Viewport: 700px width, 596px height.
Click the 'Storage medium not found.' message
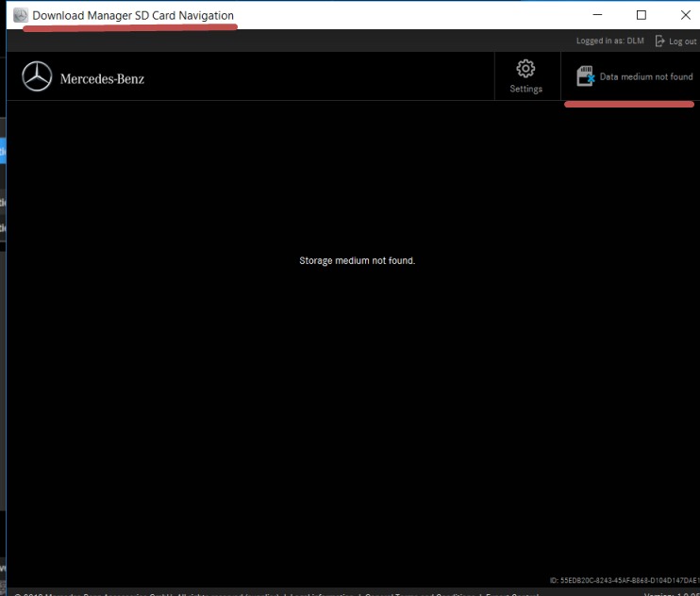coord(358,260)
